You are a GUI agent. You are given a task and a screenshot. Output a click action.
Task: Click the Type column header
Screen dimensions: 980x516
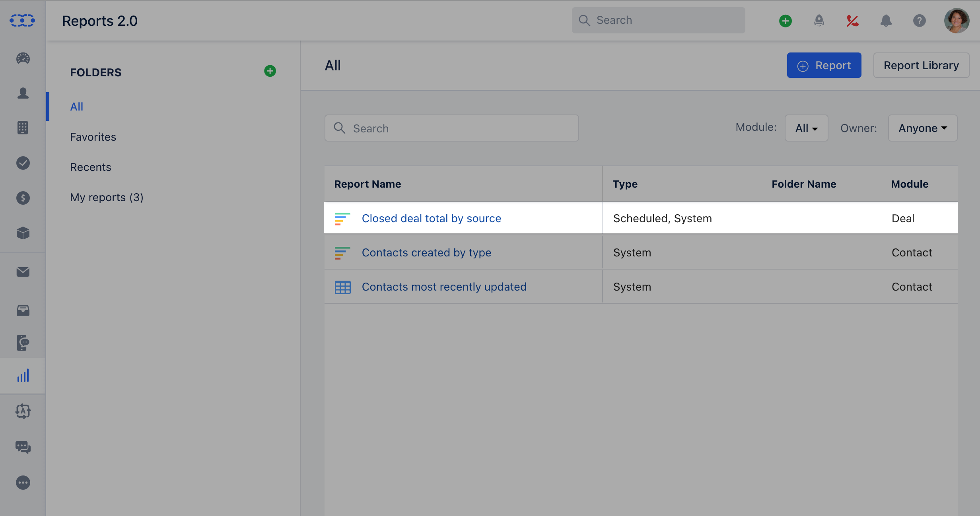(625, 184)
